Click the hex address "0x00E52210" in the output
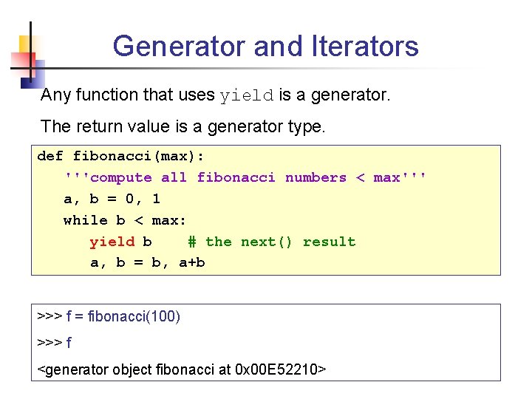This screenshot has height=399, width=532. coord(279,369)
